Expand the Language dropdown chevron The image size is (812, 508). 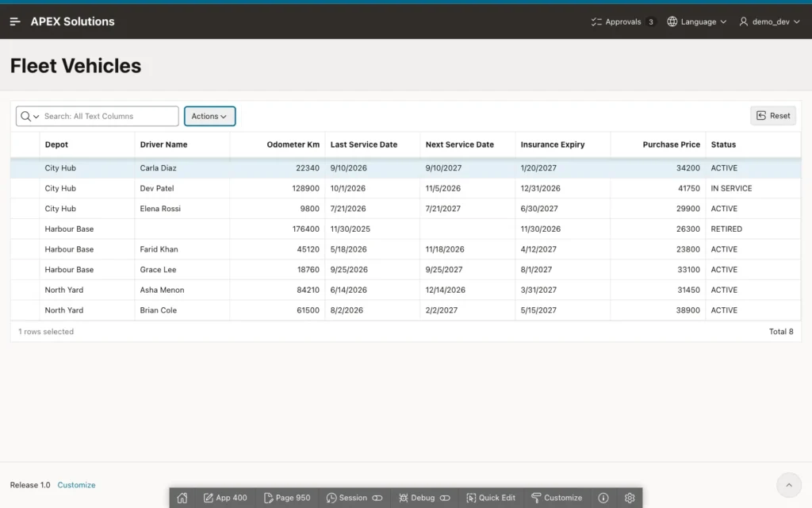723,21
